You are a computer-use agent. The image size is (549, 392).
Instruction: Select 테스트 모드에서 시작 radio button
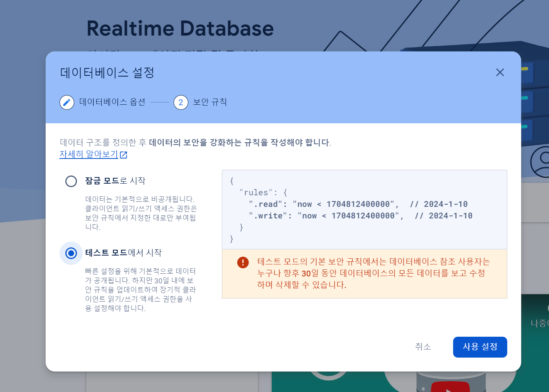pyautogui.click(x=71, y=253)
